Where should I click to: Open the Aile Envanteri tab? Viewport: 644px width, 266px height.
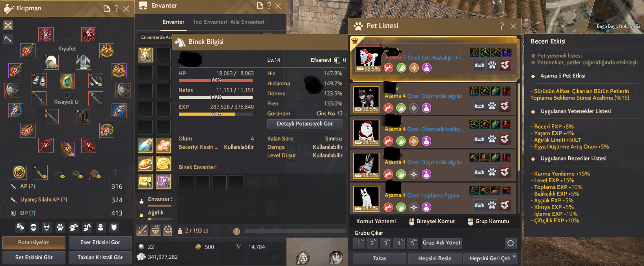pos(247,22)
